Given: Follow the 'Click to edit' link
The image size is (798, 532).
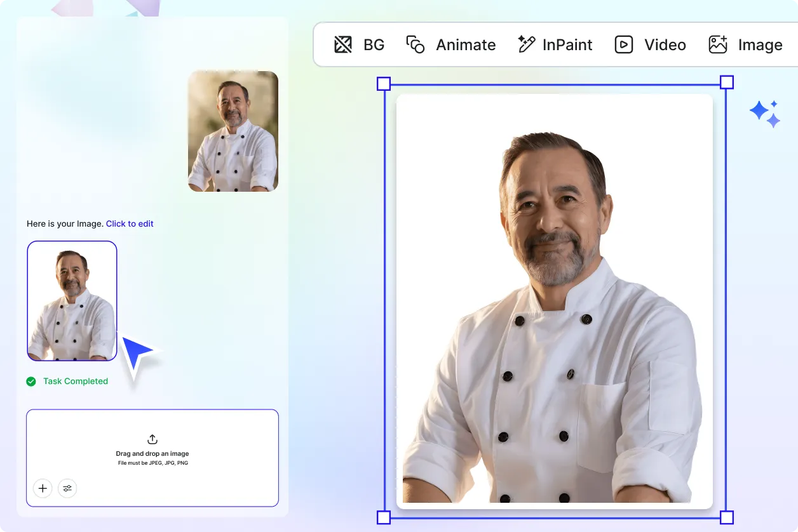Looking at the screenshot, I should pos(130,223).
